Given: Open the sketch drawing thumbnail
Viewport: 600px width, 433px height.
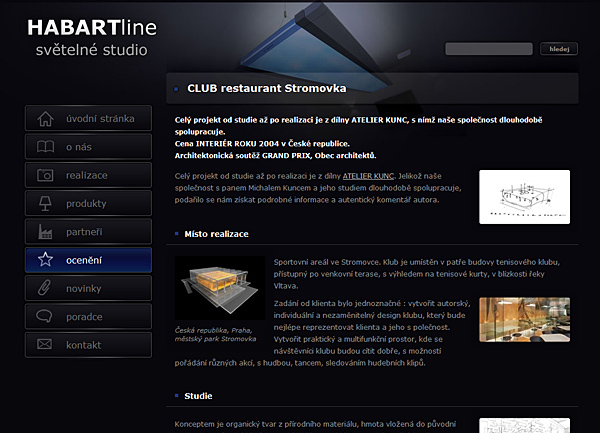Looking at the screenshot, I should point(524,197).
